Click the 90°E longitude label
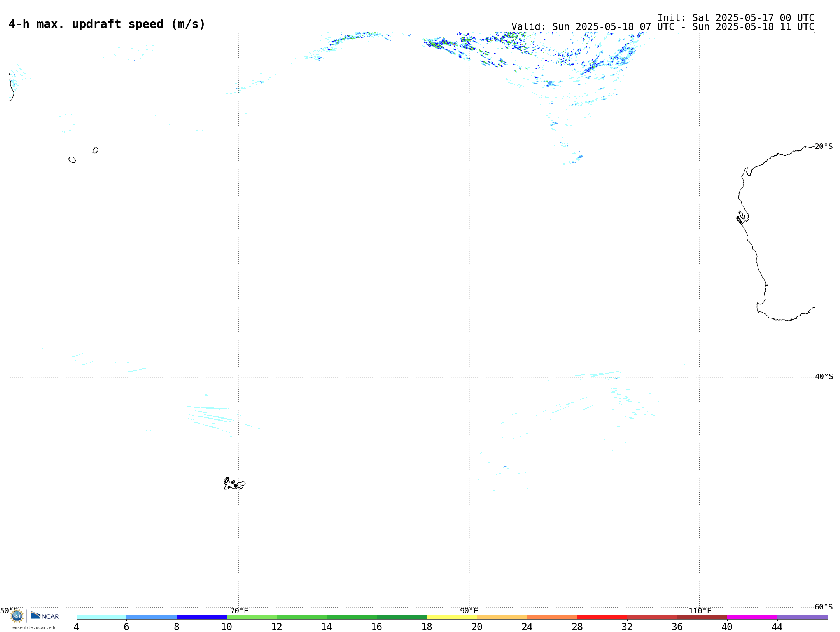 tap(469, 611)
